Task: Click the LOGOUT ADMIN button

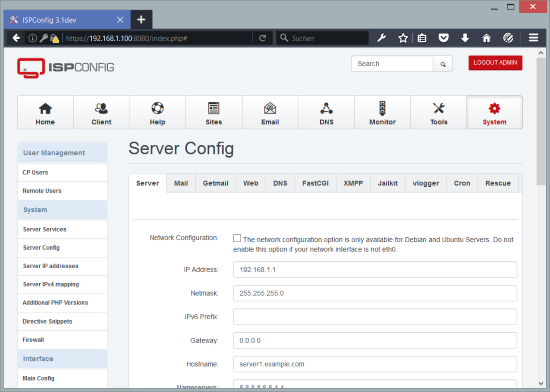Action: pyautogui.click(x=495, y=63)
